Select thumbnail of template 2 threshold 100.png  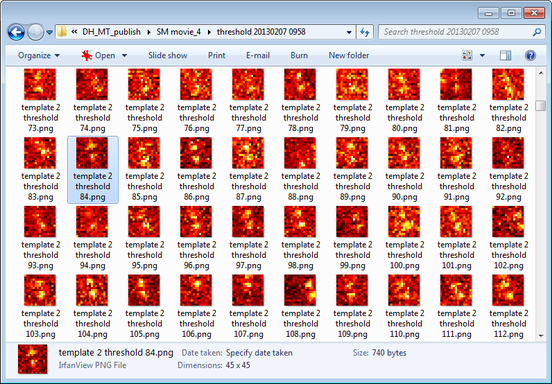[x=404, y=222]
